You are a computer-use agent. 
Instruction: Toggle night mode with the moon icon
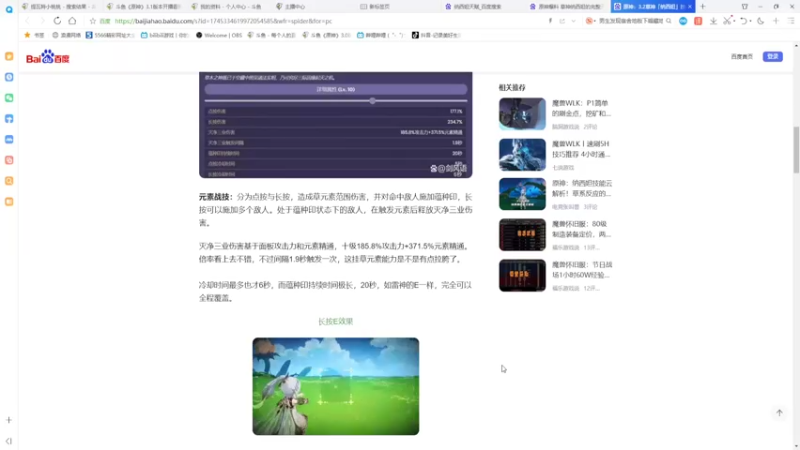[x=761, y=21]
